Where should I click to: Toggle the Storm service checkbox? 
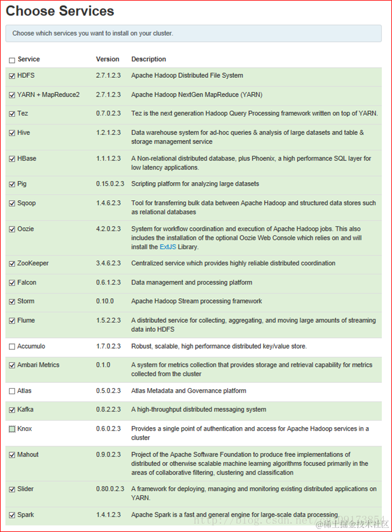tap(12, 301)
